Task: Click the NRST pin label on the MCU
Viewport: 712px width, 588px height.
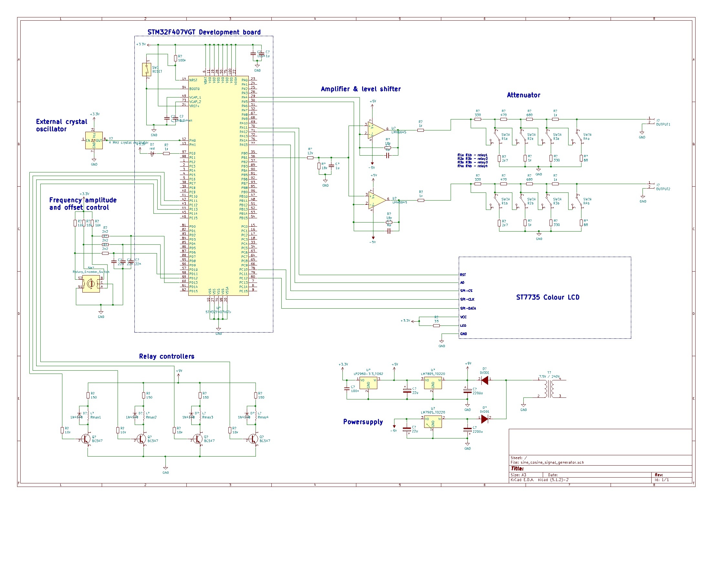Action: (x=193, y=80)
